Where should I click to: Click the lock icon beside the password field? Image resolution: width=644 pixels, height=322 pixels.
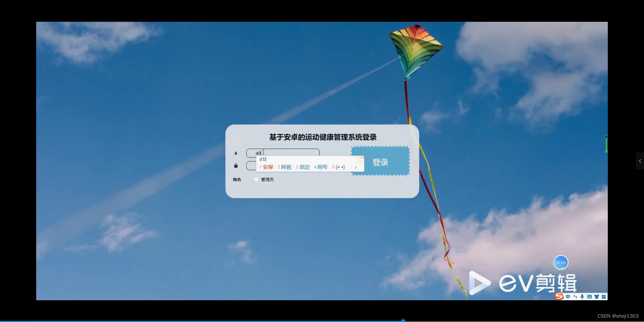236,166
